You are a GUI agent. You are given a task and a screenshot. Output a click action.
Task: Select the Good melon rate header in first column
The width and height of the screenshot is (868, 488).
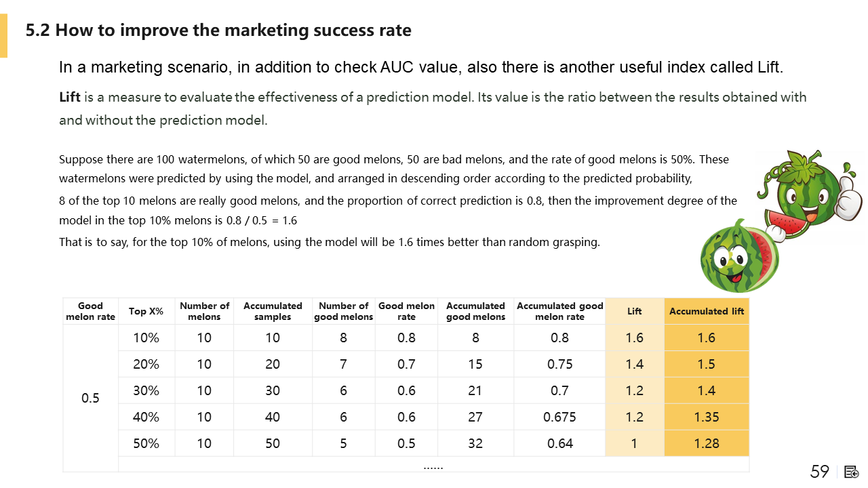pos(90,311)
